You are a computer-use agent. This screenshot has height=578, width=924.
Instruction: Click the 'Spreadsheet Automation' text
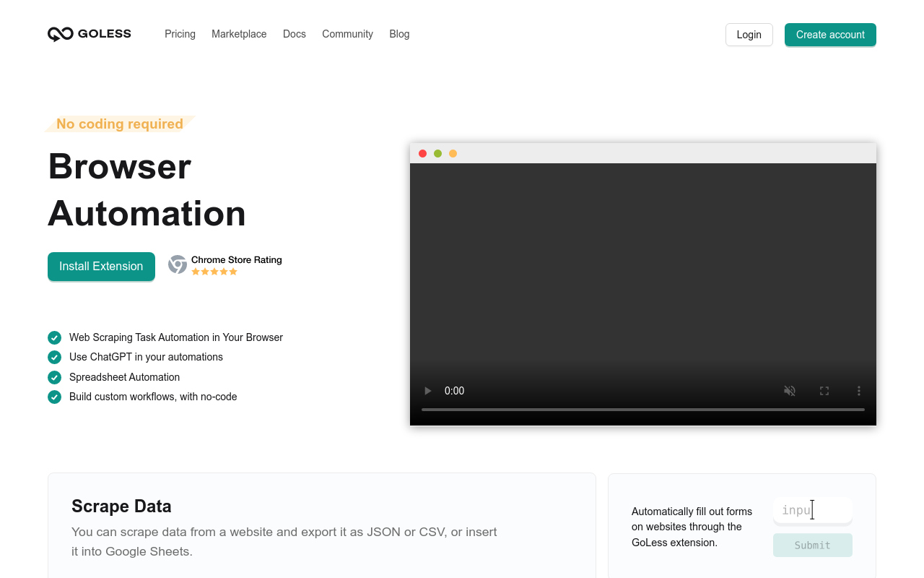pos(124,377)
